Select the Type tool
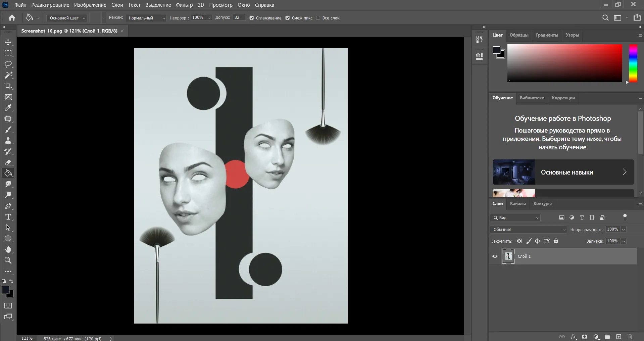The image size is (644, 341). 8,217
